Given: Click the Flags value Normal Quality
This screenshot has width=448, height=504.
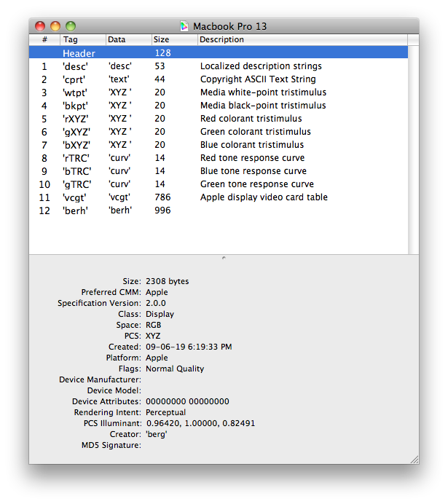Looking at the screenshot, I should coord(175,369).
